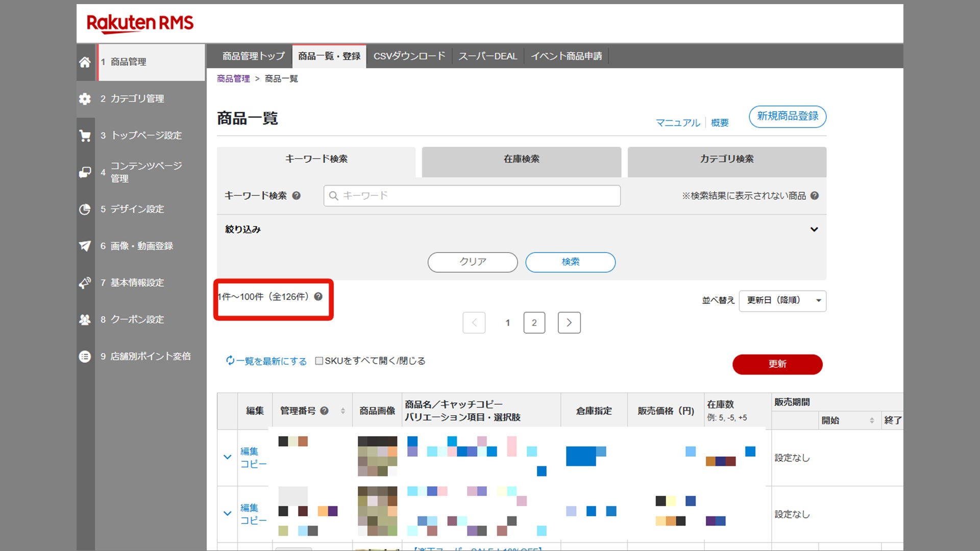Open the 商品管理トップ tab

pyautogui.click(x=253, y=56)
